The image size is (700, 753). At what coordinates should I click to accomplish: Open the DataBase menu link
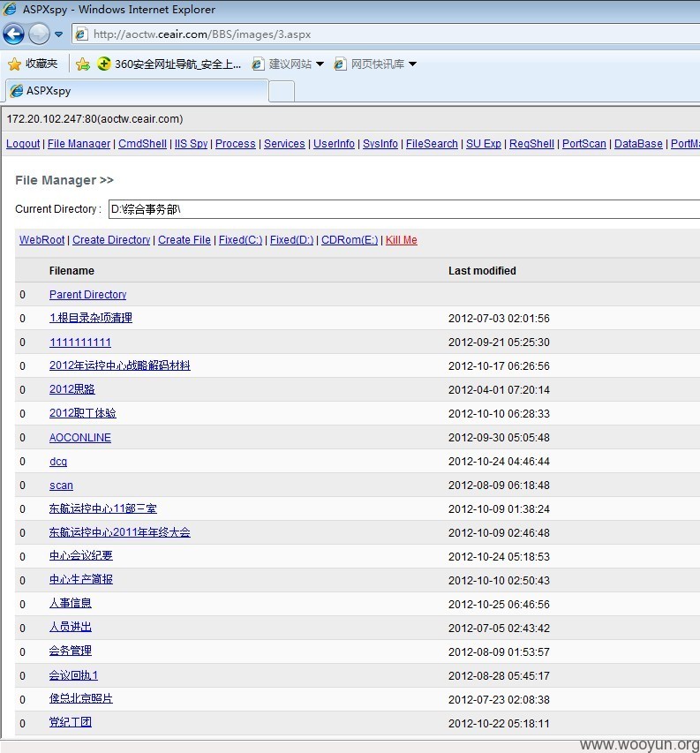[638, 144]
